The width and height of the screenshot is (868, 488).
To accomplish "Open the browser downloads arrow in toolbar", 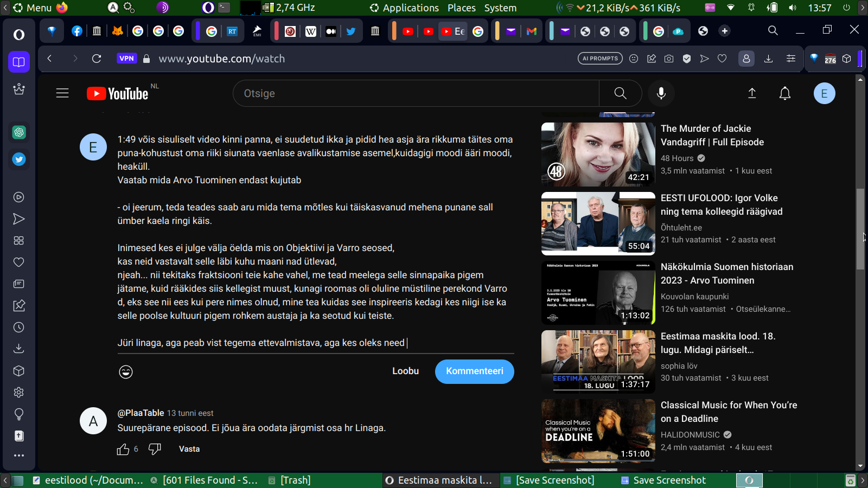I will (768, 59).
